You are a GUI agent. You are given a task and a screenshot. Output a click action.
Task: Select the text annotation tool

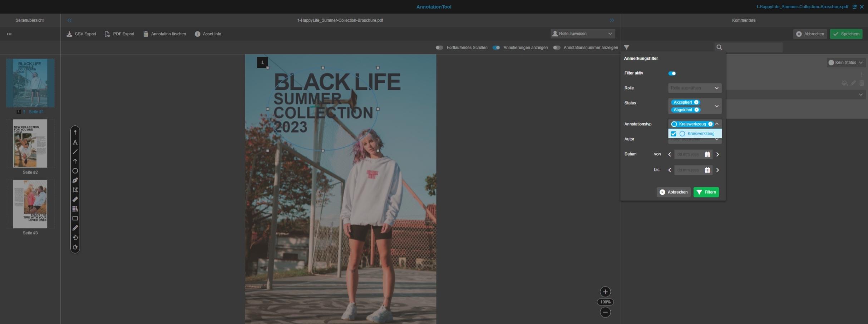(x=75, y=142)
